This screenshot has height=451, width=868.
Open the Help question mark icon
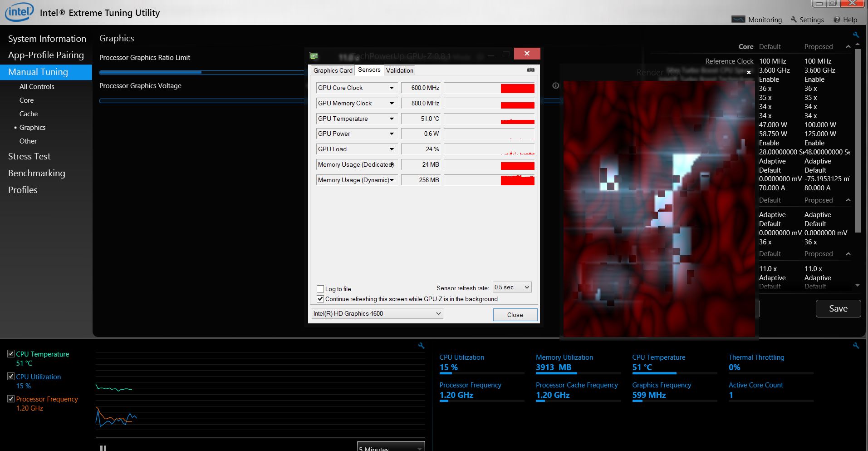(837, 20)
